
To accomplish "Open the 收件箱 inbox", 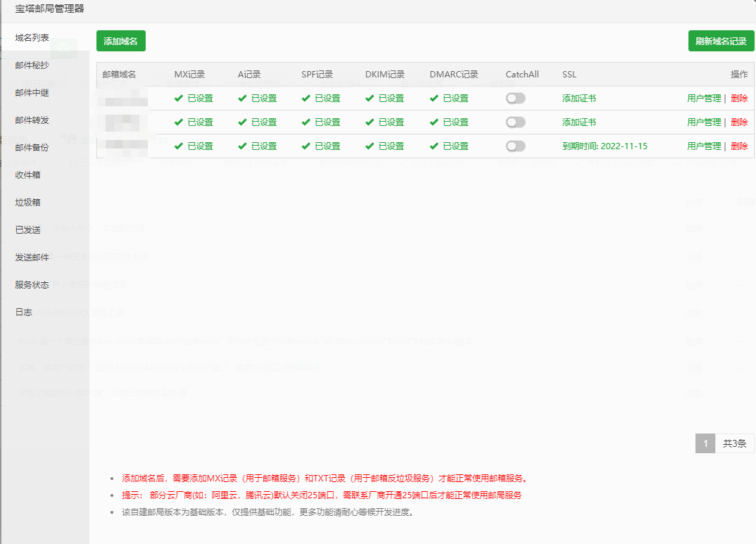I will (x=28, y=175).
